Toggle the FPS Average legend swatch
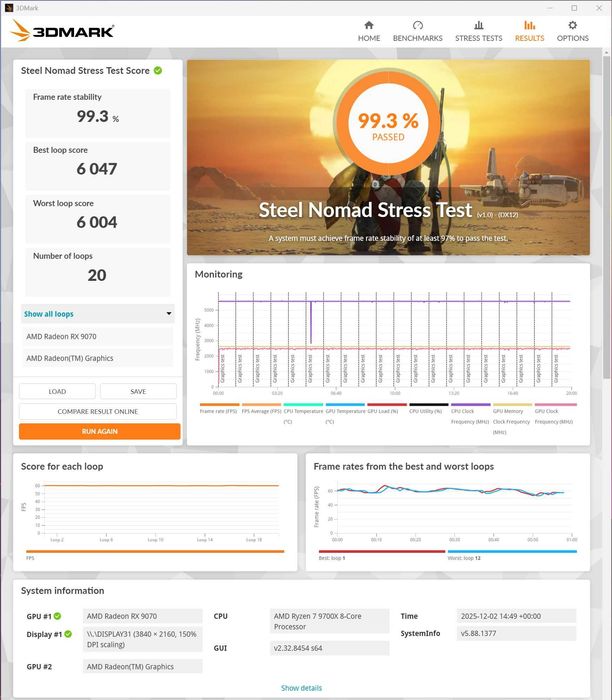This screenshot has height=700, width=612. pos(261,405)
